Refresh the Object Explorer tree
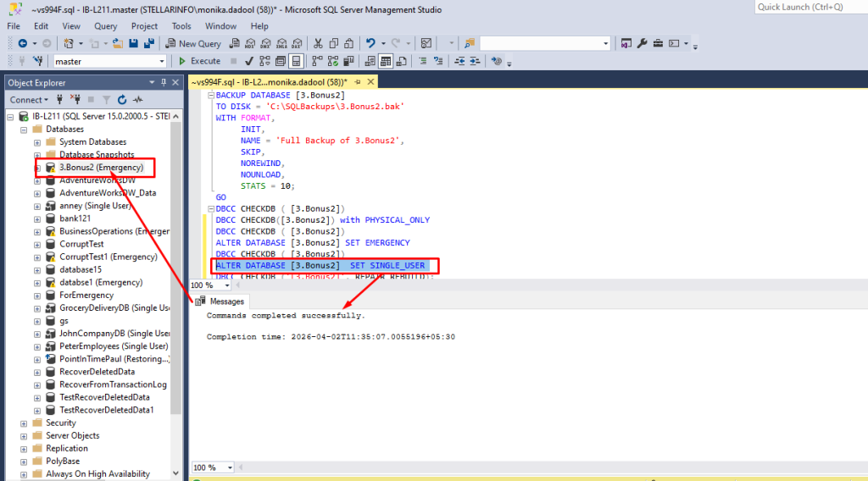This screenshot has width=868, height=481. (122, 100)
